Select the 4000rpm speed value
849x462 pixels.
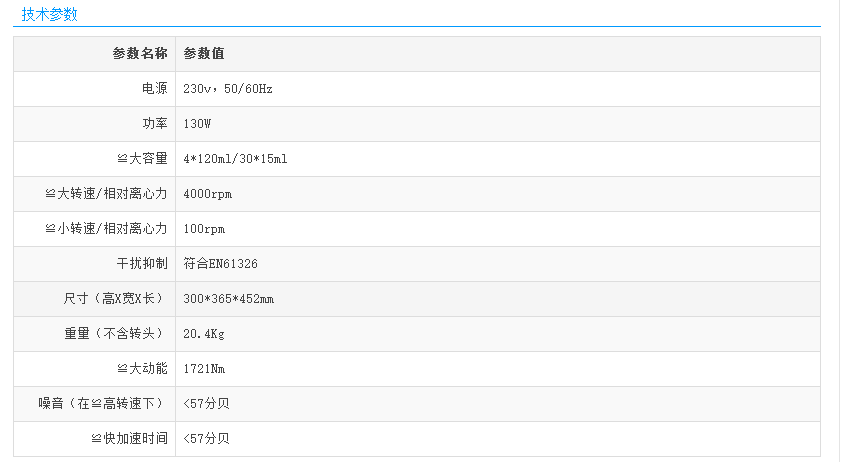pyautogui.click(x=207, y=194)
